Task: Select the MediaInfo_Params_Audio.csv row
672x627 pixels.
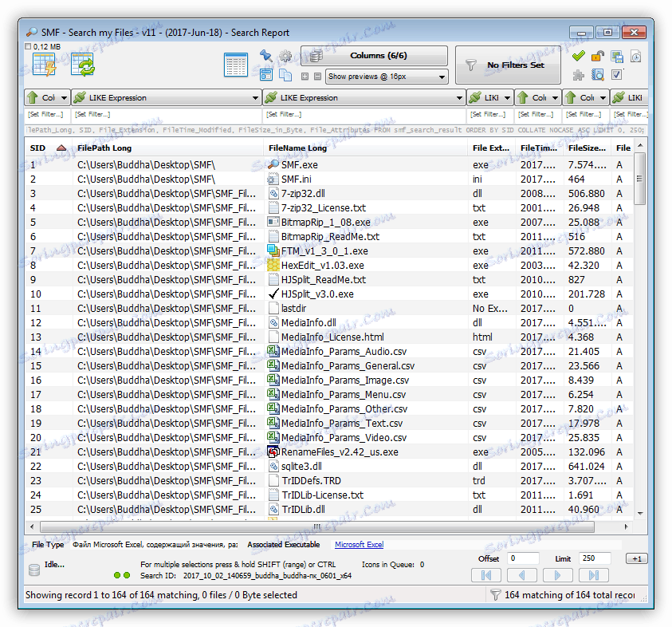Action: click(x=328, y=351)
